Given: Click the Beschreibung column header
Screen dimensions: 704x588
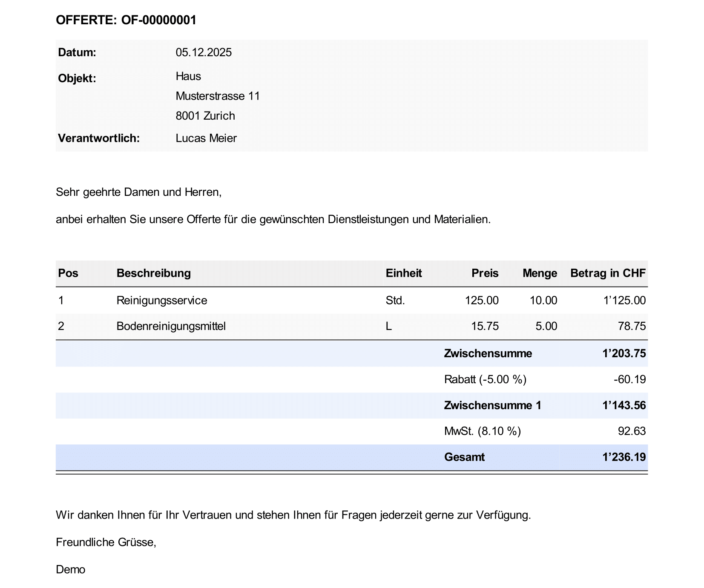Looking at the screenshot, I should click(x=153, y=273).
